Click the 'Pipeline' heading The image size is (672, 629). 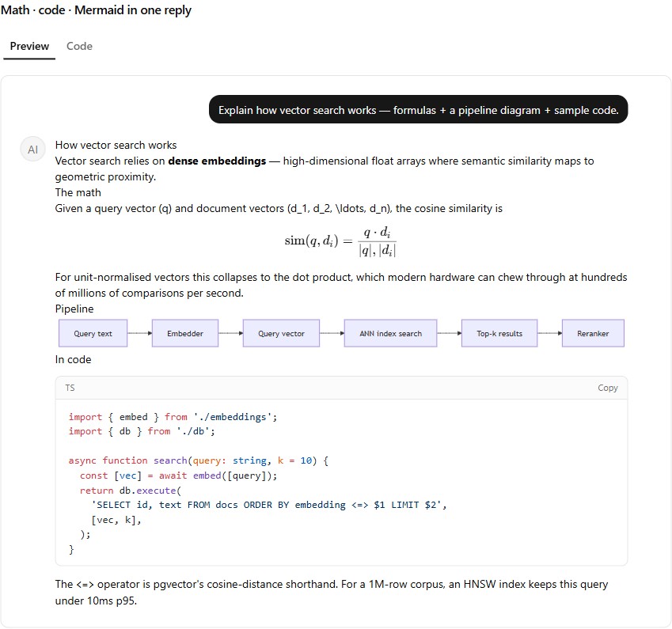pos(74,309)
